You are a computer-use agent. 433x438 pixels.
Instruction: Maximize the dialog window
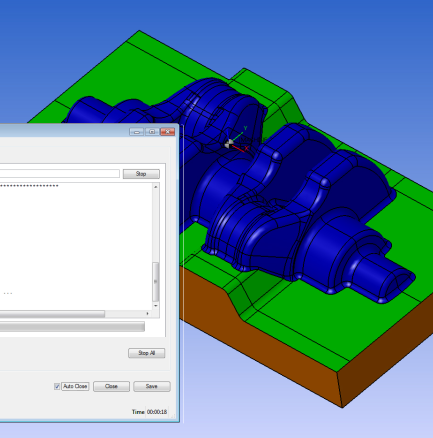[x=152, y=132]
